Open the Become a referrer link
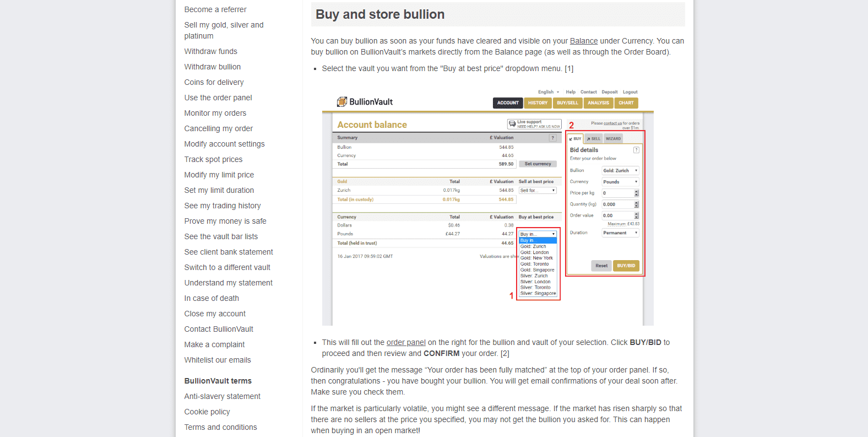This screenshot has width=868, height=437. click(215, 9)
